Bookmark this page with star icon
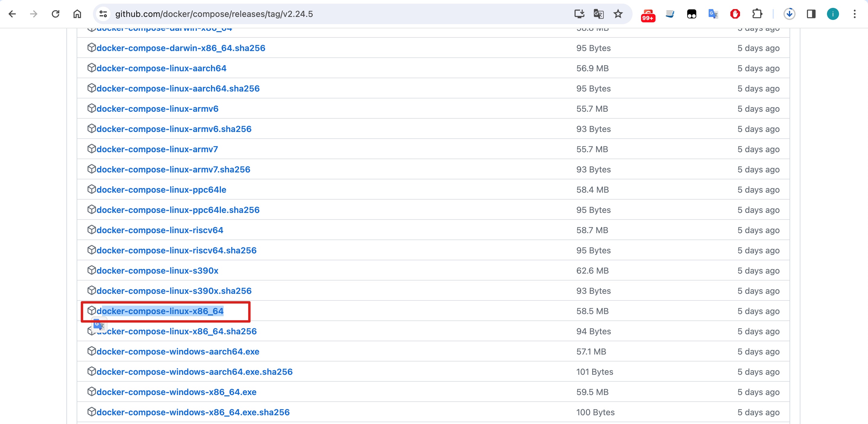Screen dimensions: 868x424 [x=617, y=14]
